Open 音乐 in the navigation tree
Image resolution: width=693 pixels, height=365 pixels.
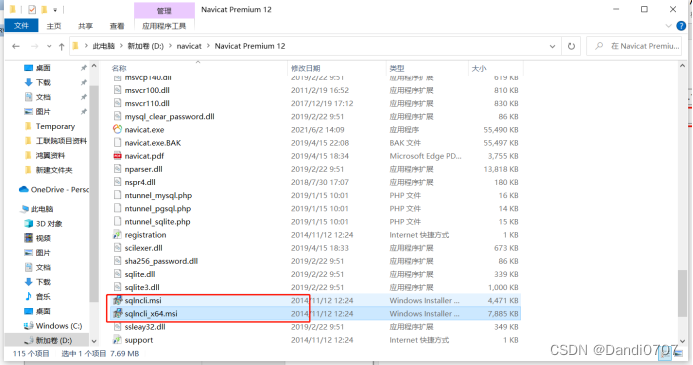[43, 296]
